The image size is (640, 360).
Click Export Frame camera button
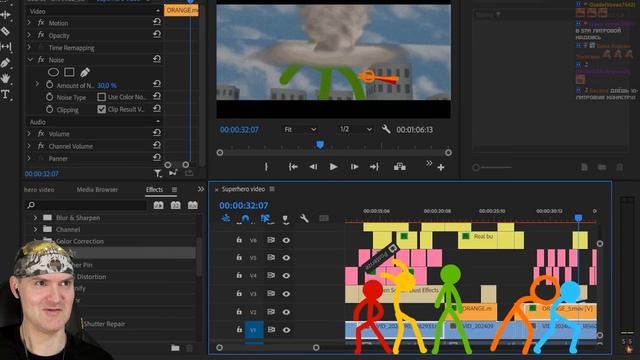click(400, 167)
